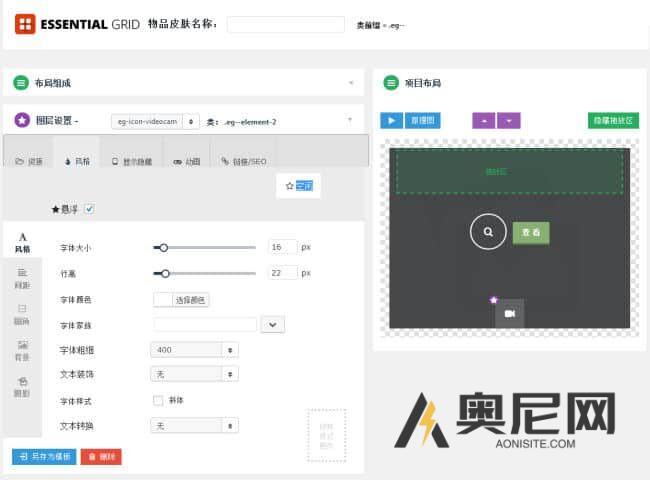
Task: Toggle the italic font style checkbox
Action: [x=158, y=400]
